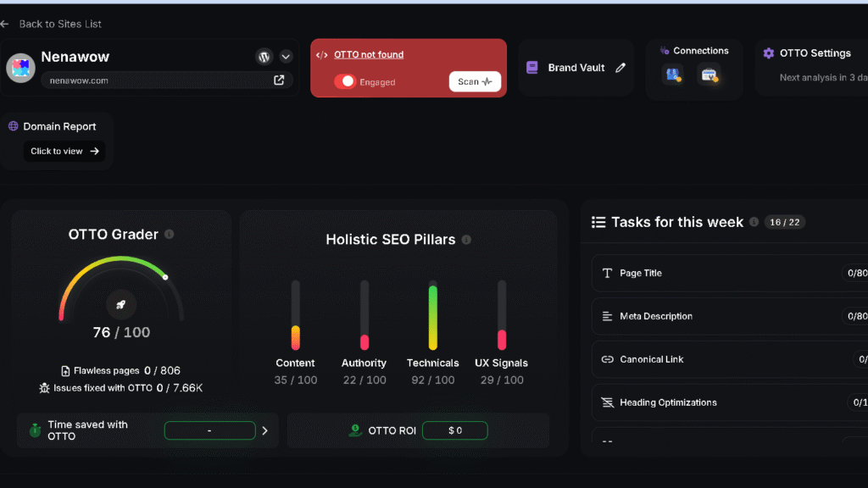This screenshot has width=868, height=488.
Task: Click the OTTO ROI $ 0 box
Action: coord(455,430)
